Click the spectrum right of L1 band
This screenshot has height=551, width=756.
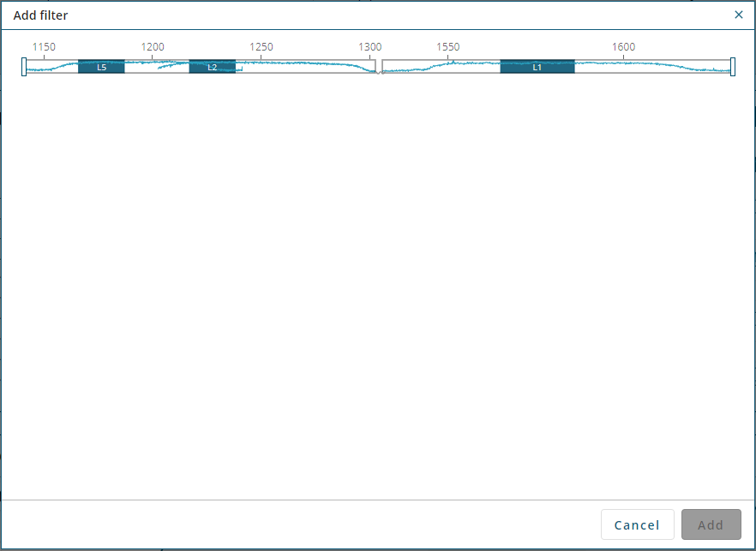point(651,67)
